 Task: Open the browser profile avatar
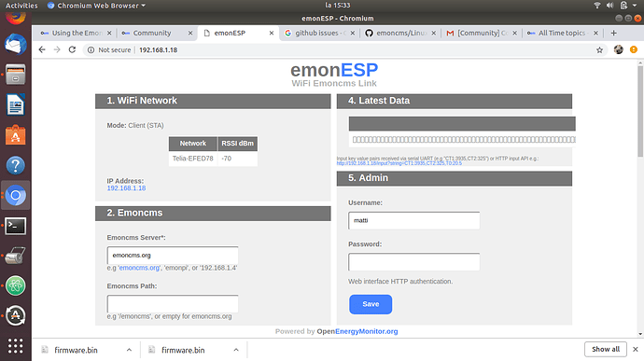coord(619,49)
